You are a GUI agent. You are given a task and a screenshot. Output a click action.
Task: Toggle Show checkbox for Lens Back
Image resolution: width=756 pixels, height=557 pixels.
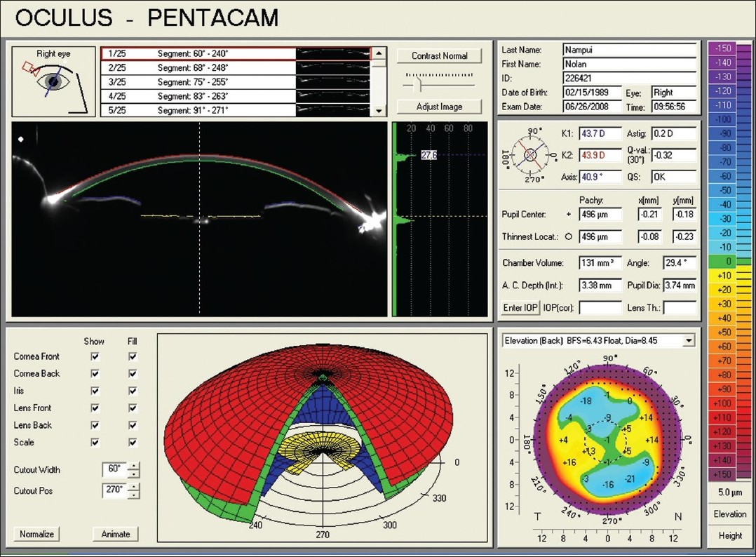95,425
